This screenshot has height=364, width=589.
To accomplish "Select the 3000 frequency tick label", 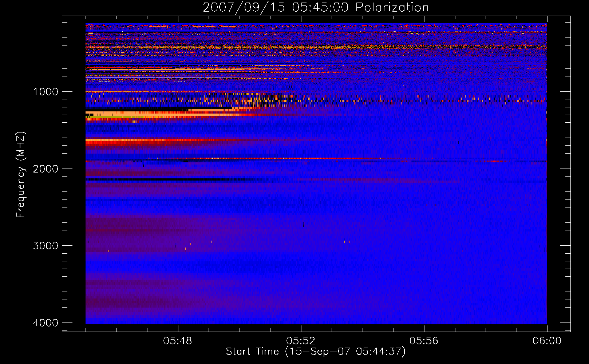I will coord(46,246).
